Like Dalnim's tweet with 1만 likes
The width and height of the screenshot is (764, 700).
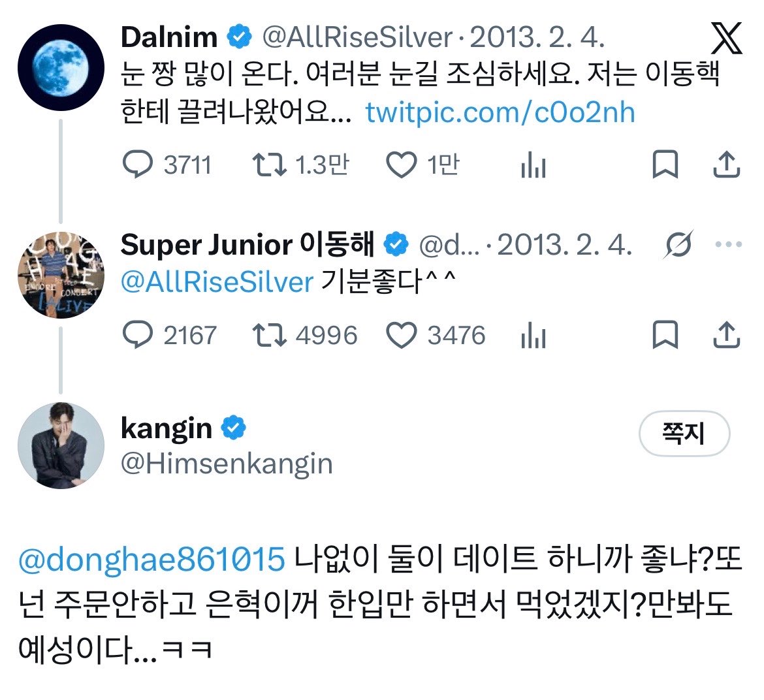[401, 165]
